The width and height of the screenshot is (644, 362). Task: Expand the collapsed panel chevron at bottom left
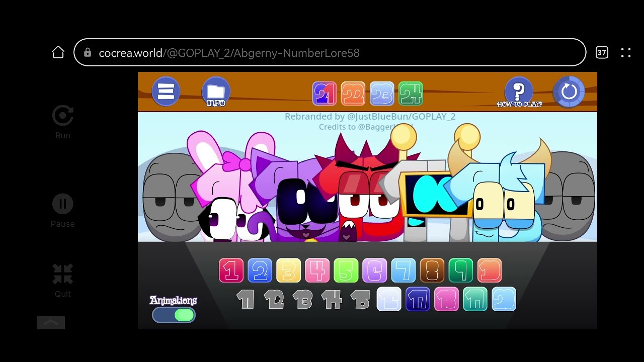(51, 322)
